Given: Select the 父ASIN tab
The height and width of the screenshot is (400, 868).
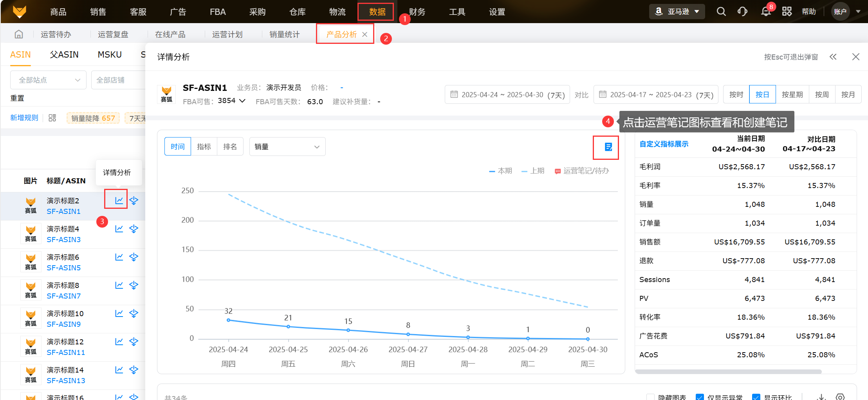Looking at the screenshot, I should click(x=64, y=54).
